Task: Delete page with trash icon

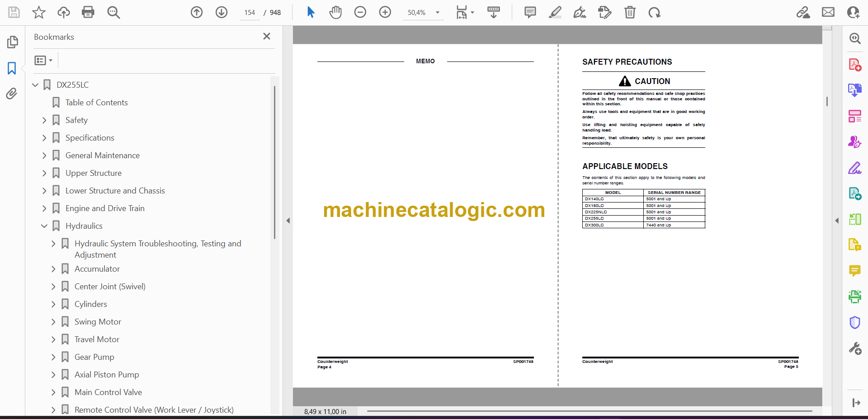Action: [630, 12]
